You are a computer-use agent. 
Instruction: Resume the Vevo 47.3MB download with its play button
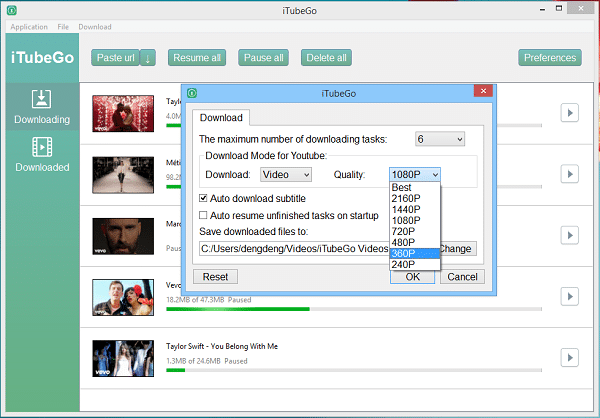click(x=569, y=297)
